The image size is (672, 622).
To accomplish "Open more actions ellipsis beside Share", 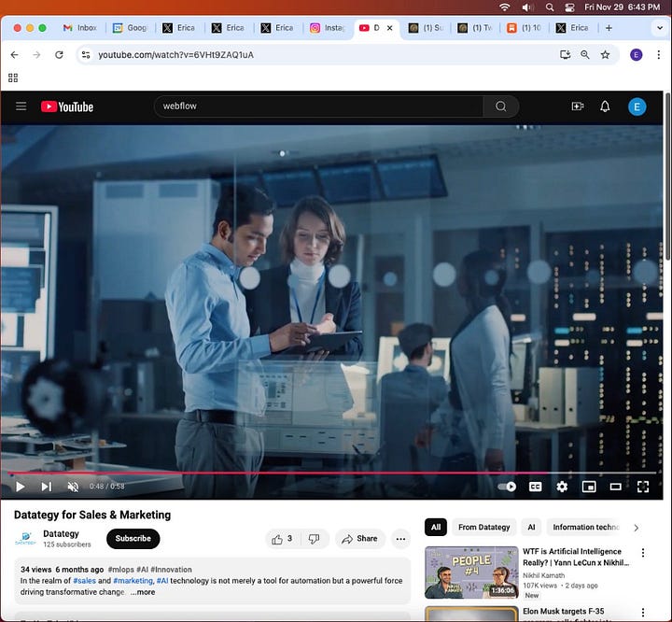I will coord(400,539).
